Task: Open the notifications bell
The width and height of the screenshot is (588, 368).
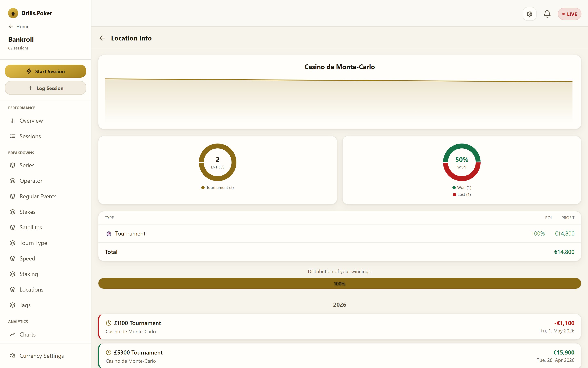Action: click(547, 14)
